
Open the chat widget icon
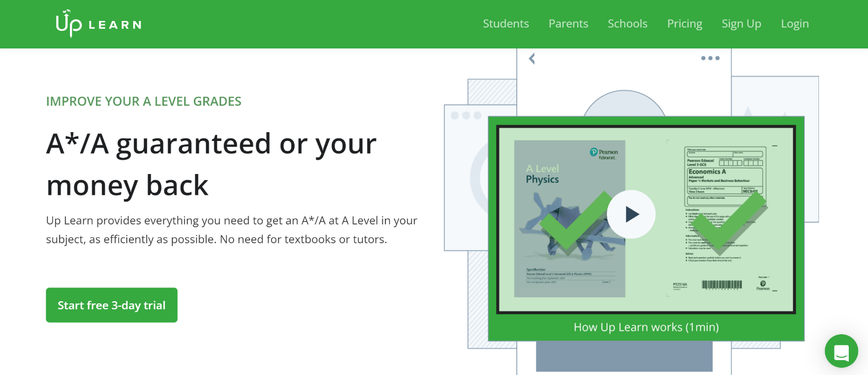[x=841, y=351]
